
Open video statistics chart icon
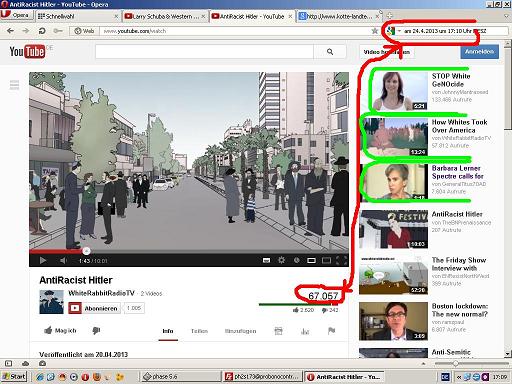tap(305, 331)
